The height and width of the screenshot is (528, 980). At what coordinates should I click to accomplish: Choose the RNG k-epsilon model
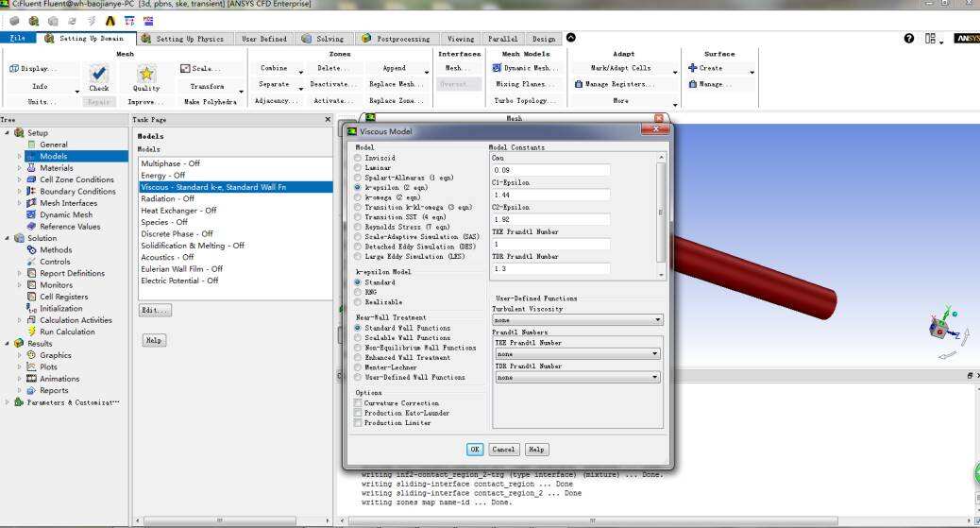pos(358,292)
